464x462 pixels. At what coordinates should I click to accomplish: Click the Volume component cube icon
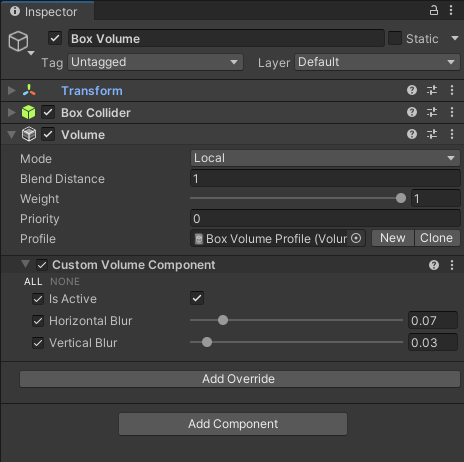(x=29, y=134)
